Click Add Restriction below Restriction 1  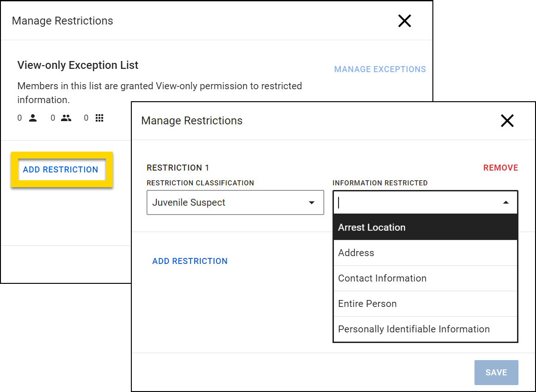[190, 261]
